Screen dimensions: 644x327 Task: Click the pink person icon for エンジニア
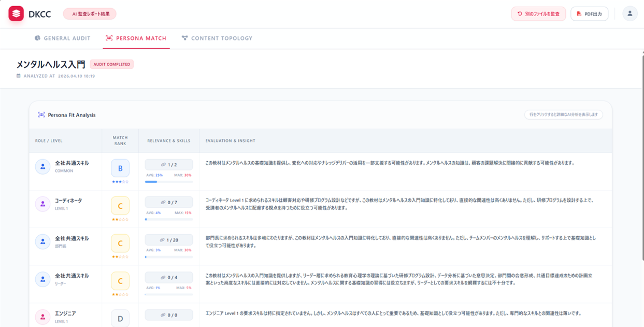coord(42,317)
